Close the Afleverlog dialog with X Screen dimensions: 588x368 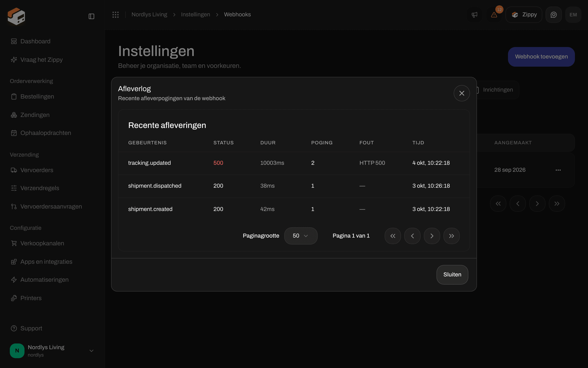[x=462, y=93]
